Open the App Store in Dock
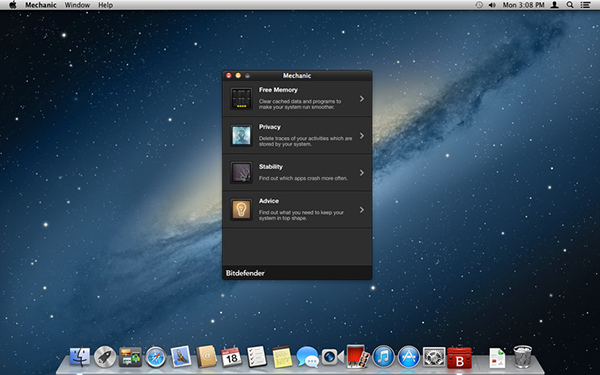600x375 pixels. [408, 357]
